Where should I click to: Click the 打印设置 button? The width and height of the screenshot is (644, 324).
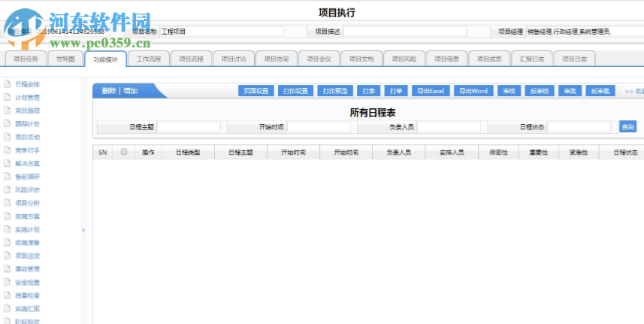[296, 91]
